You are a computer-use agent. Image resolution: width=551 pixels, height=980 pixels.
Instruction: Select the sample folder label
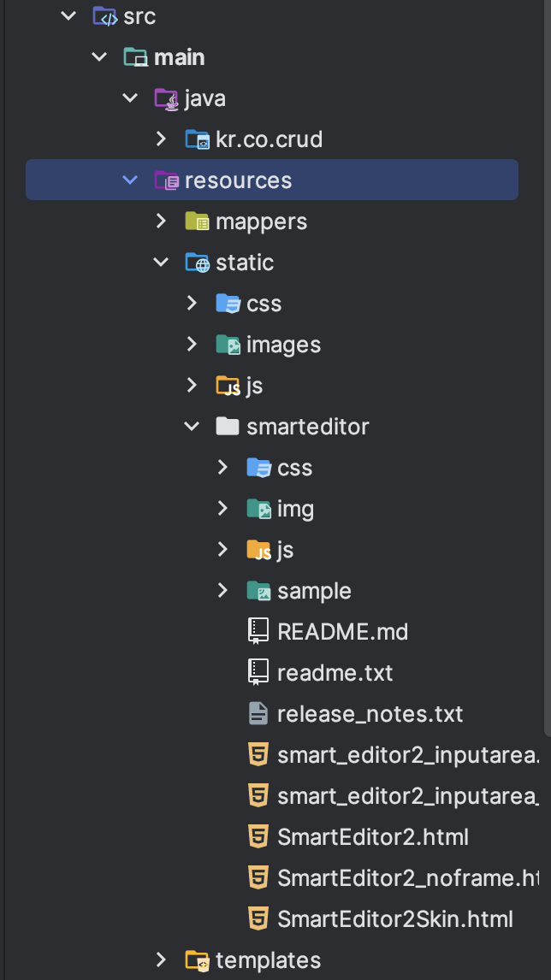(314, 592)
